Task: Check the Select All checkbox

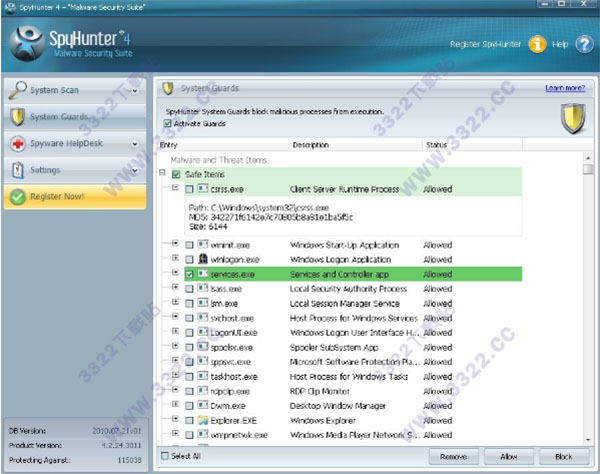Action: pos(165,456)
